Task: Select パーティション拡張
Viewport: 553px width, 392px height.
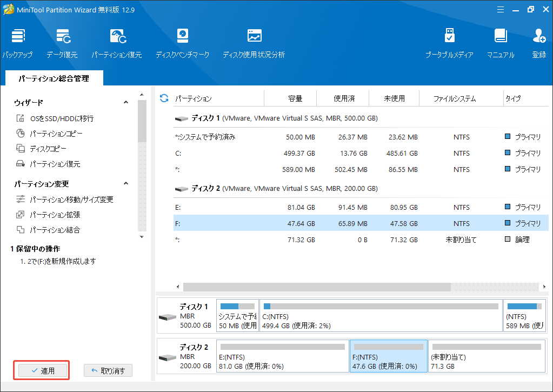Action: coord(48,215)
